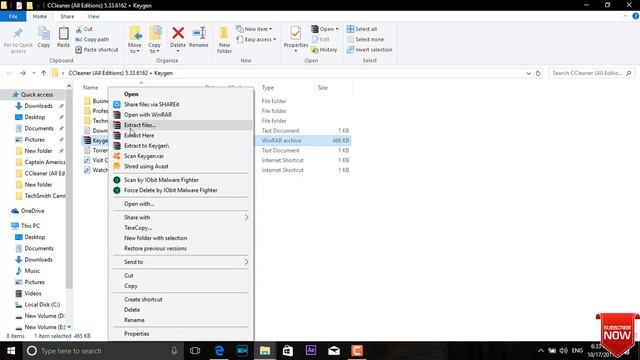This screenshot has width=640, height=360.
Task: Click Select none in ribbon
Action: click(365, 40)
